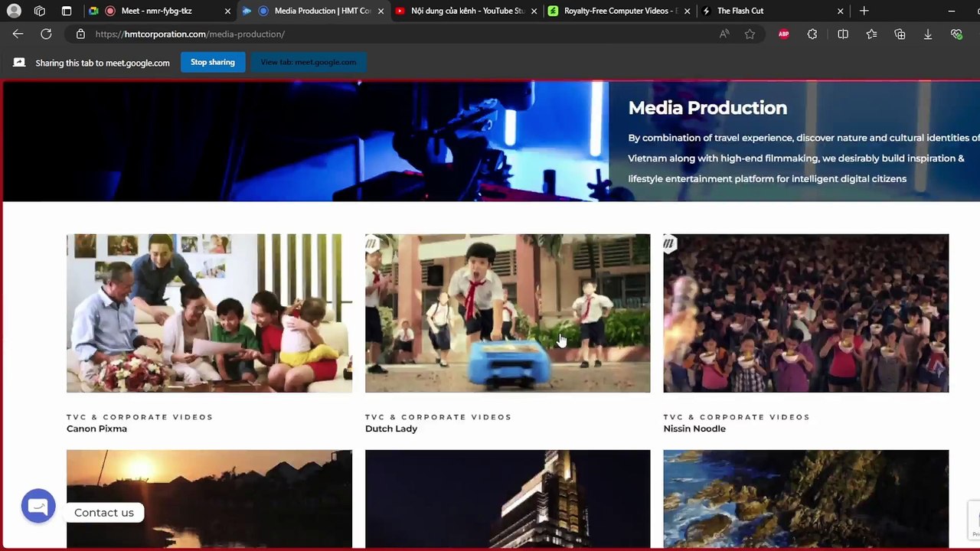Open Browser essentials heart icon

coord(956,34)
